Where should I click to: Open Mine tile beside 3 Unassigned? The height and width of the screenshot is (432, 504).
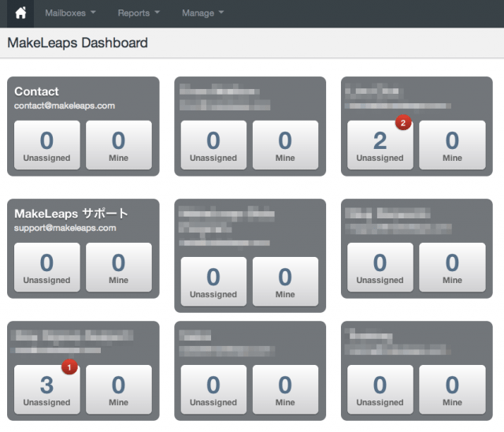click(119, 389)
